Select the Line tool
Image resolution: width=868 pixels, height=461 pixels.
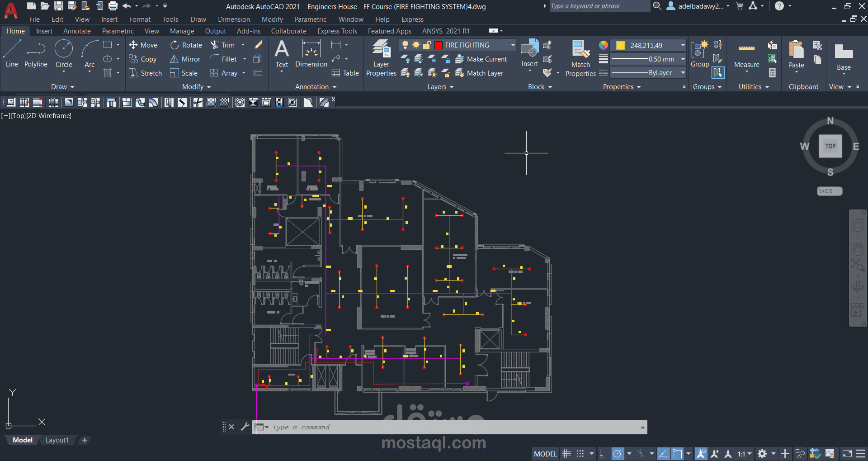[x=12, y=54]
